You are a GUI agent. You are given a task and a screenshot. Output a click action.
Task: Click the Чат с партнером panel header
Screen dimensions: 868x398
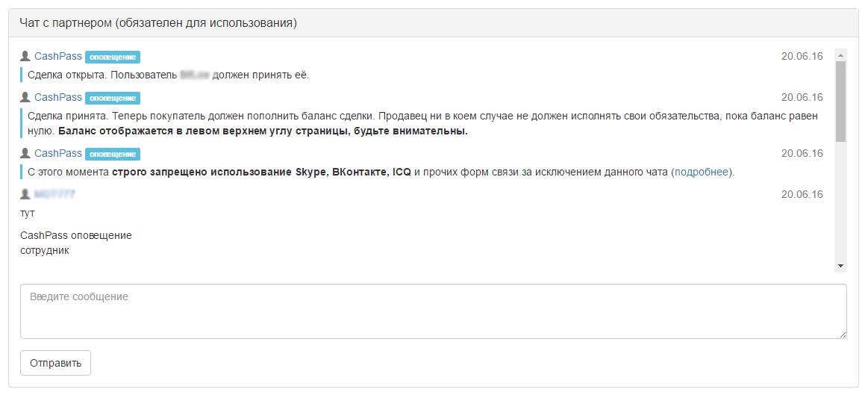[x=434, y=23]
